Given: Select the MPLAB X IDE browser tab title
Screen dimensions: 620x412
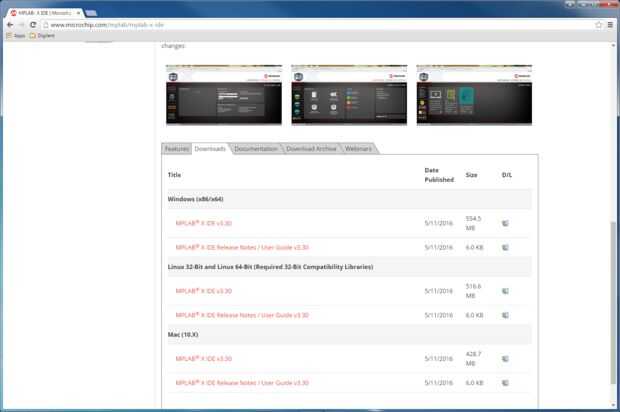Looking at the screenshot, I should click(x=44, y=13).
